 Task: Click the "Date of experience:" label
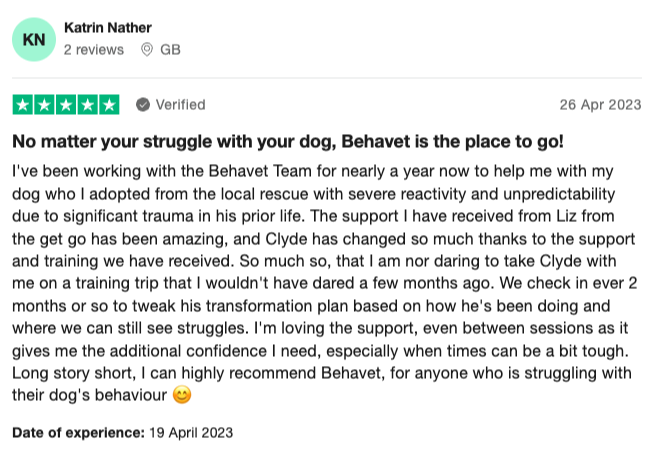76,433
